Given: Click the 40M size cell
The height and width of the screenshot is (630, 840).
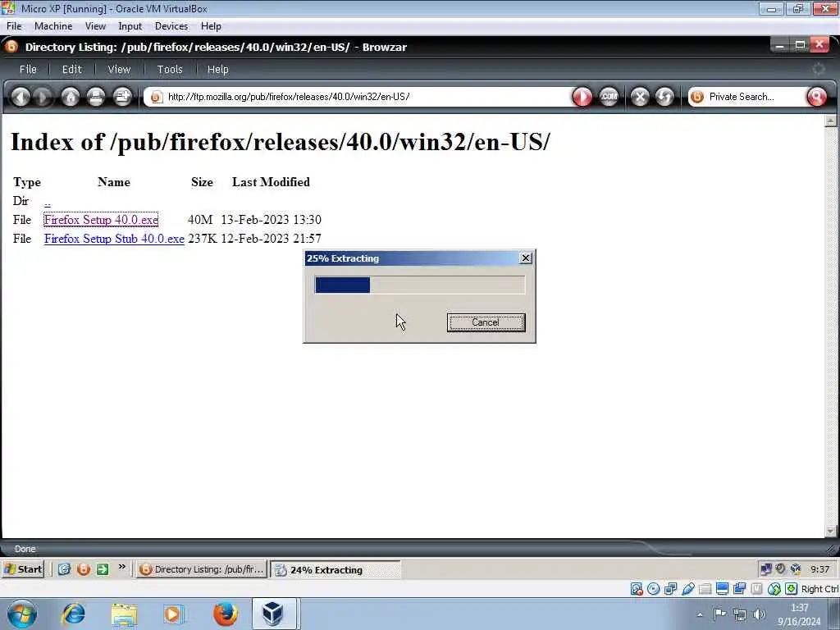Looking at the screenshot, I should (x=200, y=220).
